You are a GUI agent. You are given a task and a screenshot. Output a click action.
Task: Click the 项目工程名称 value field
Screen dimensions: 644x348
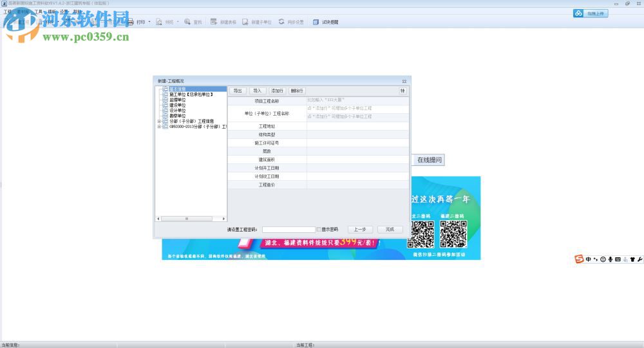tap(357, 100)
